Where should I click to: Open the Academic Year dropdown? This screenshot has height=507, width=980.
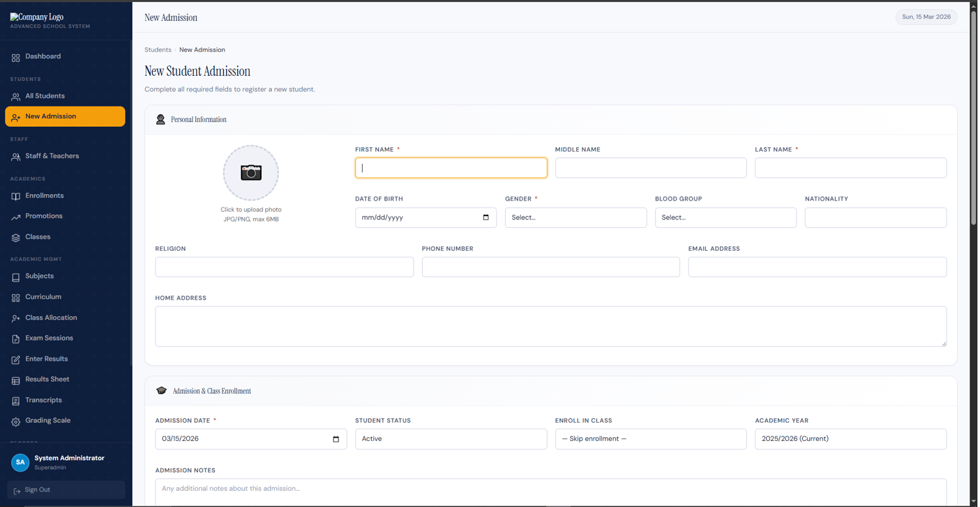coord(851,439)
